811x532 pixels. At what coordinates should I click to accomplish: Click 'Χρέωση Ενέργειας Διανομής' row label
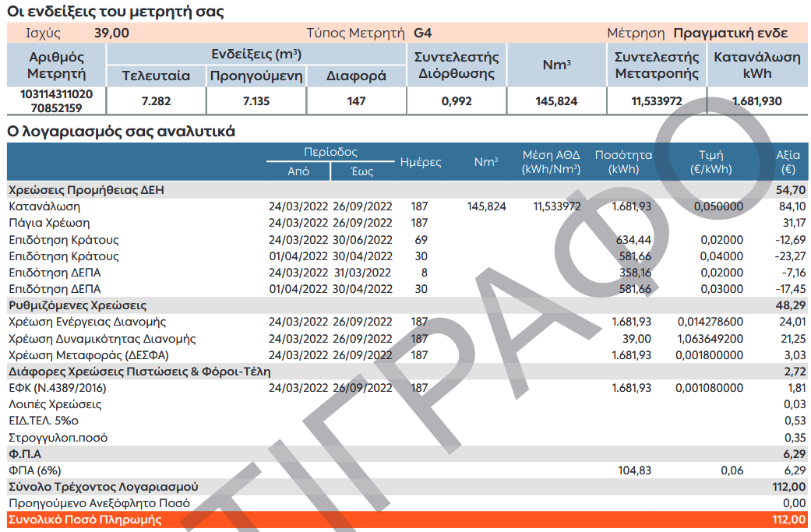(x=87, y=322)
